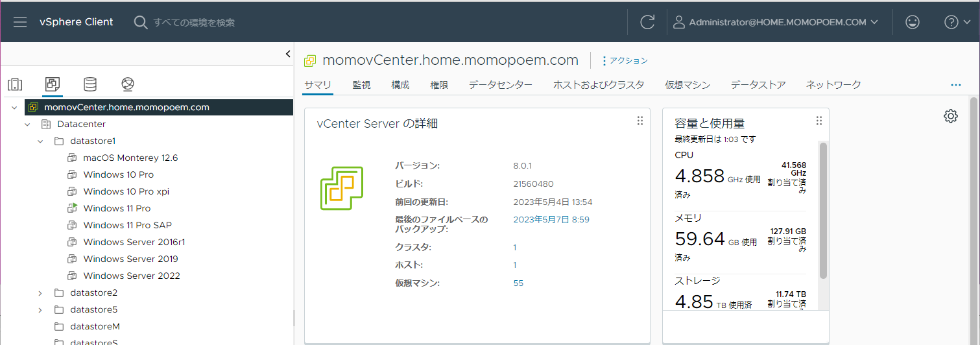This screenshot has width=980, height=345.
Task: Click the host count link
Action: pos(515,265)
